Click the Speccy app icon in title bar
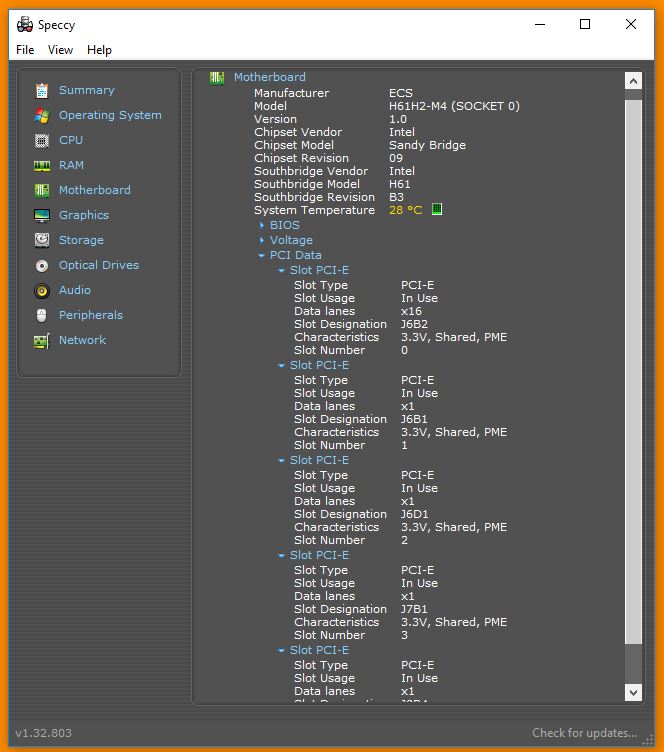 point(24,24)
